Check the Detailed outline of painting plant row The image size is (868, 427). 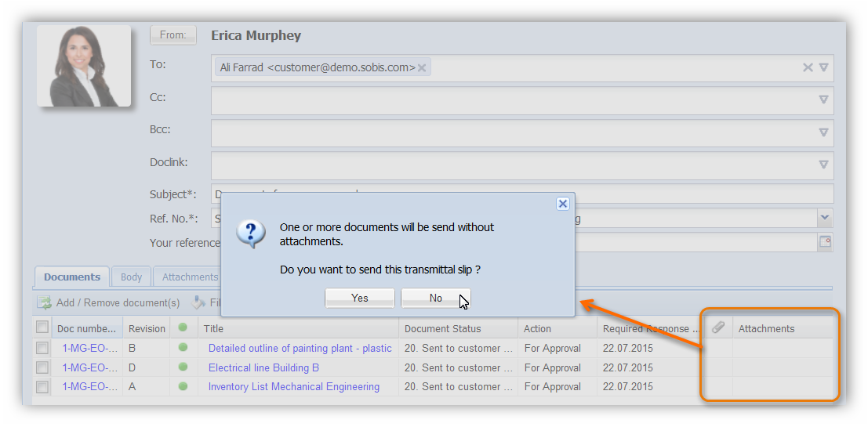[42, 348]
